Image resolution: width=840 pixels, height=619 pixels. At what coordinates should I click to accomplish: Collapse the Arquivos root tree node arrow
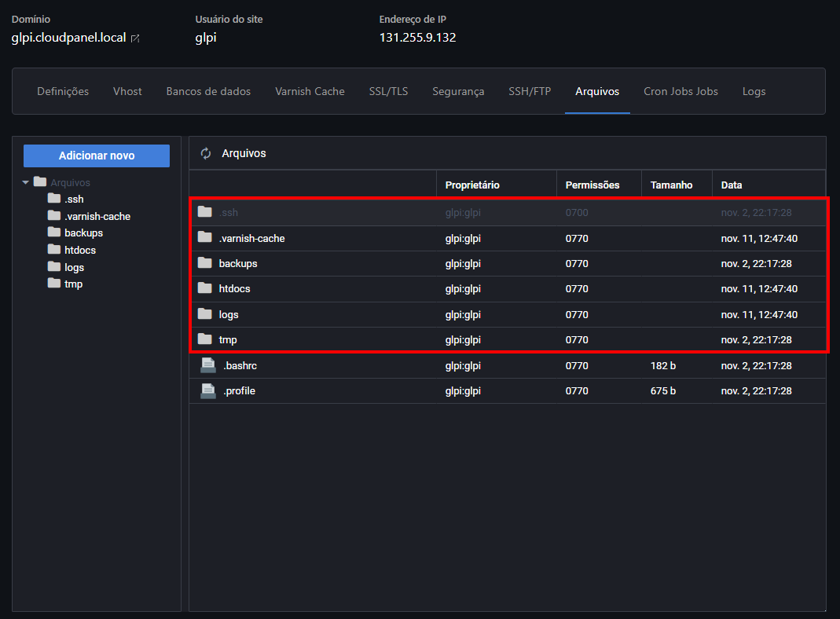(x=26, y=182)
